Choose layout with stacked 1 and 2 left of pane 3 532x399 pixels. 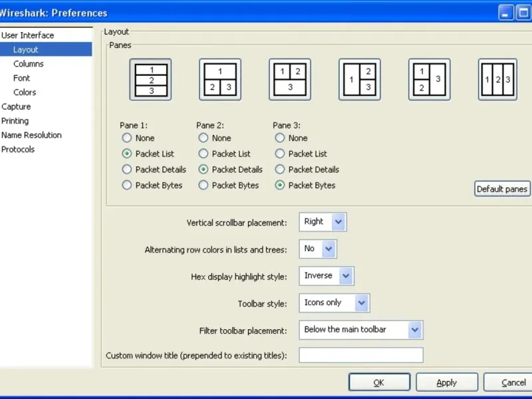tap(430, 80)
